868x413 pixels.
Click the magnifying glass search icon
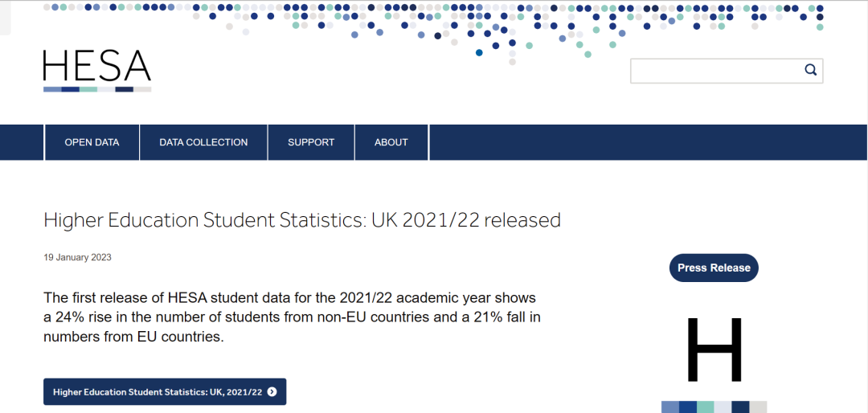coord(811,70)
